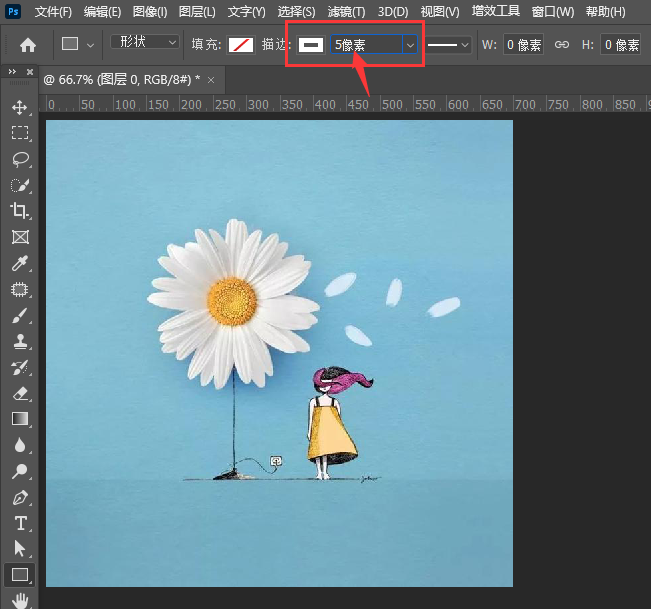The height and width of the screenshot is (609, 651).
Task: Select the Crop tool
Action: [19, 211]
